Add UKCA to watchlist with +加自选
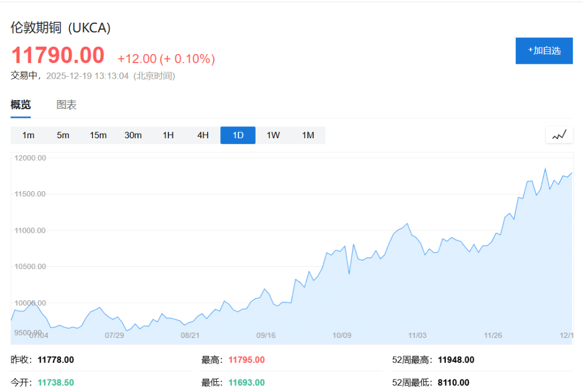 click(x=544, y=51)
